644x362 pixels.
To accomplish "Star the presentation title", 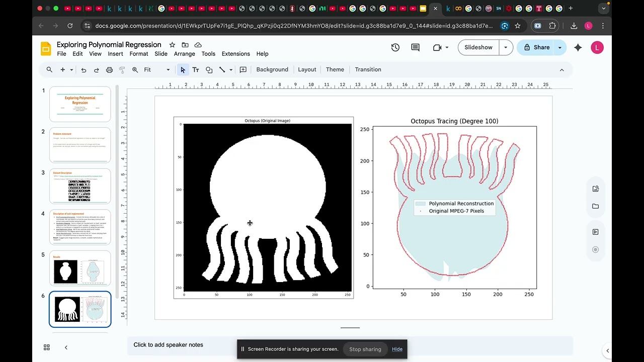I will [x=172, y=45].
